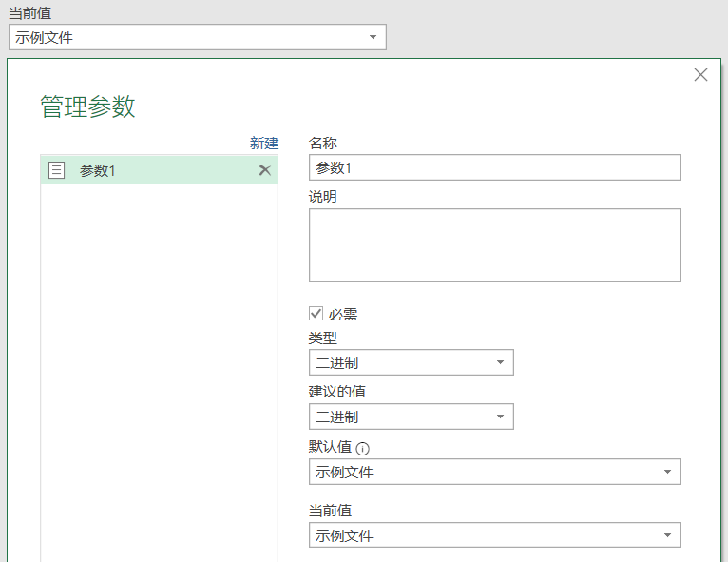
Task: Click the 新建 link to create a parameter
Action: (x=264, y=143)
